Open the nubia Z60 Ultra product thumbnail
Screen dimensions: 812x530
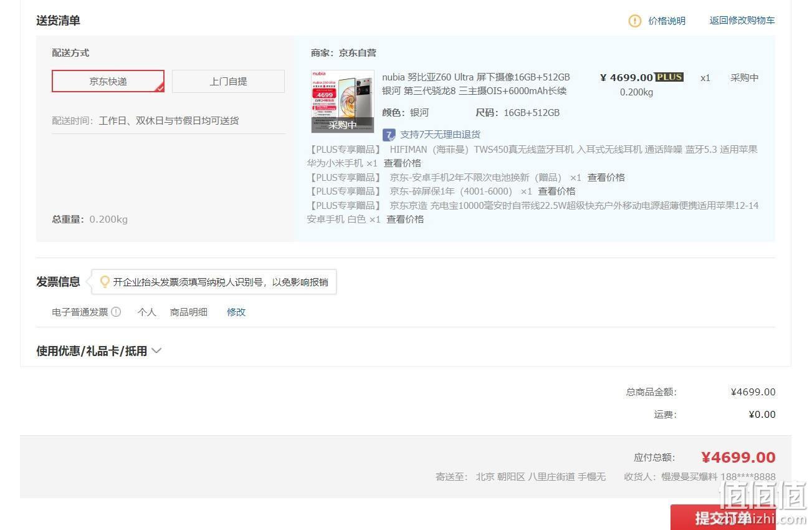pos(343,101)
